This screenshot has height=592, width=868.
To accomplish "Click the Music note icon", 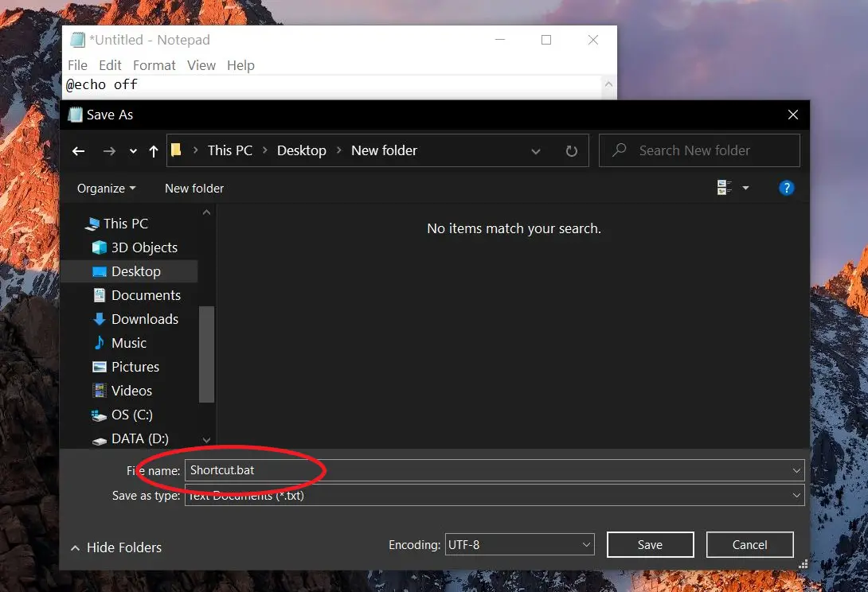I will pyautogui.click(x=99, y=343).
